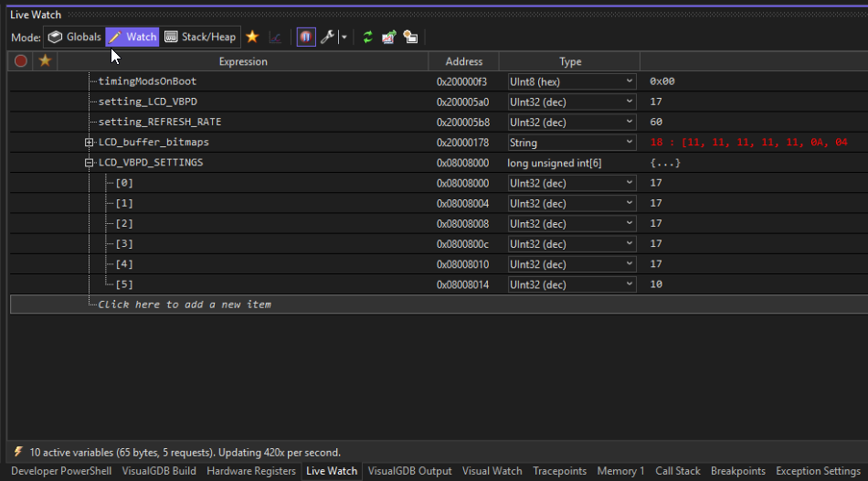Screen dimensions: 868x481
Task: Open the Breakpoints tab
Action: click(x=738, y=471)
